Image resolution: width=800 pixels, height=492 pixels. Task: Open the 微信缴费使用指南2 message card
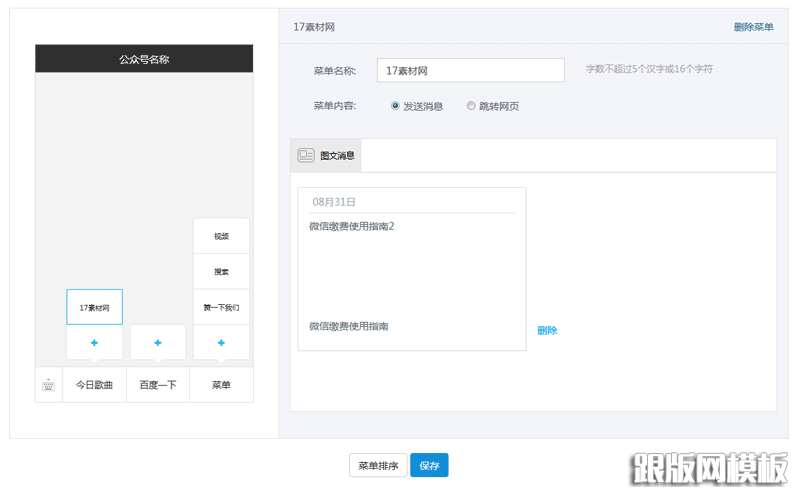click(x=412, y=269)
